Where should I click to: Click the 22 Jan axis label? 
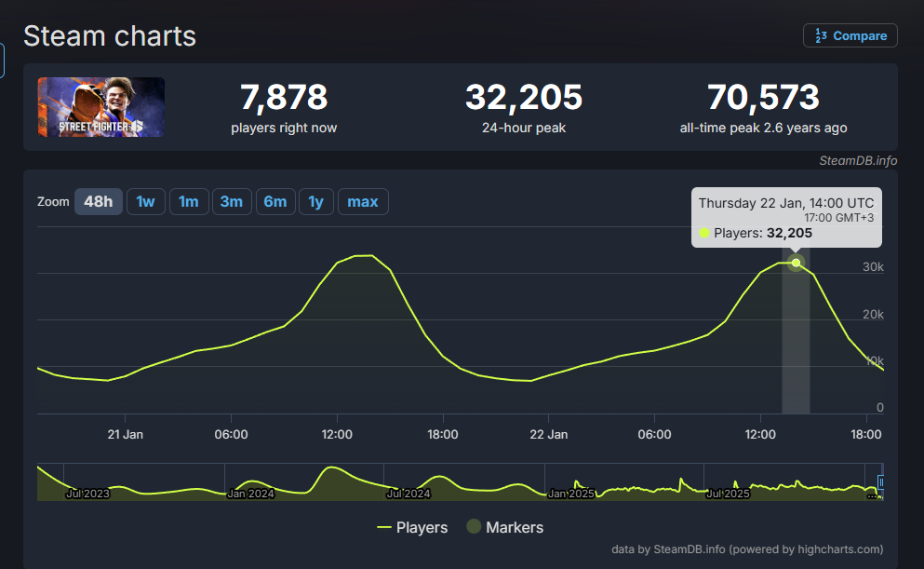(549, 435)
